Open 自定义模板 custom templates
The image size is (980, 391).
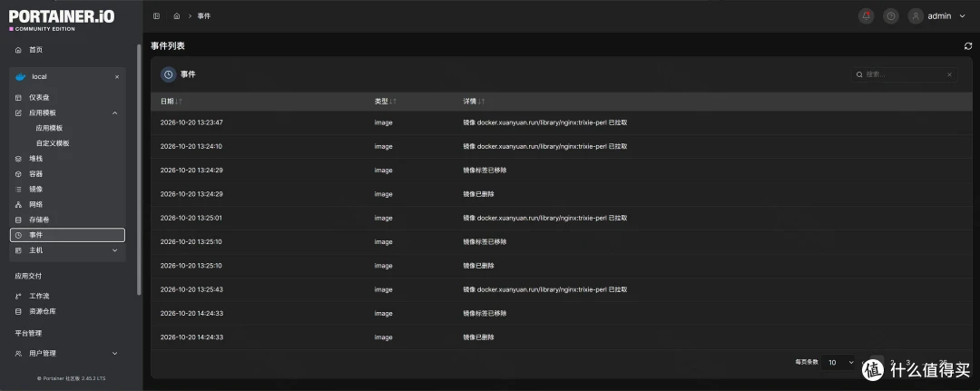pyautogui.click(x=53, y=143)
